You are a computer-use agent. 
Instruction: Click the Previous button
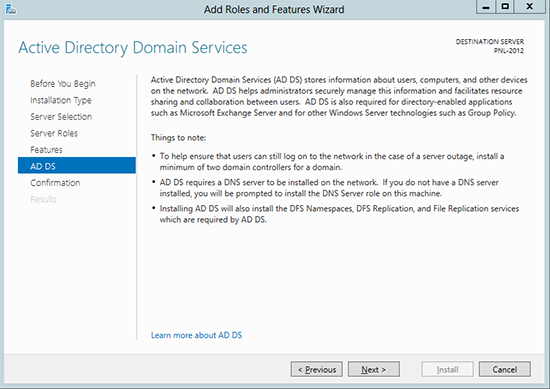click(x=317, y=369)
